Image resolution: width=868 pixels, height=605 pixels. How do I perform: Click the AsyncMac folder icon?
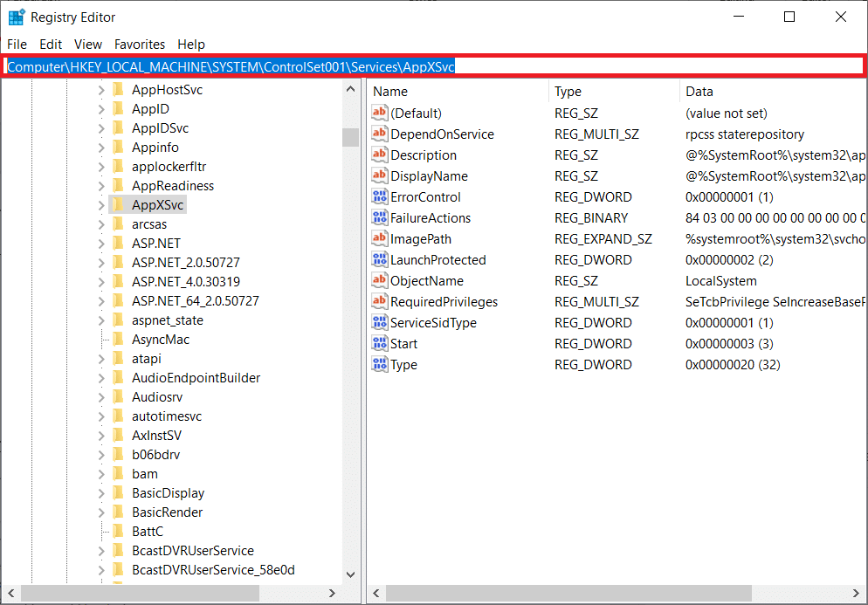pos(118,340)
